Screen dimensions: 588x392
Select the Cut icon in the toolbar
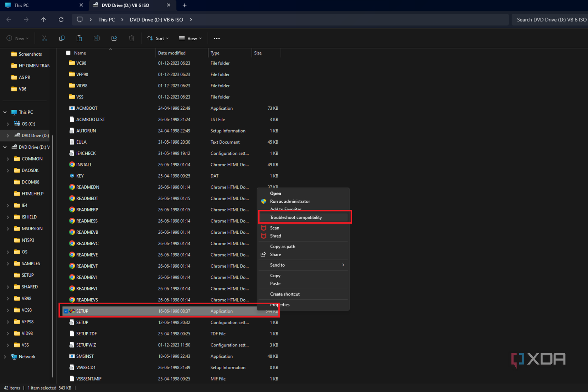tap(44, 38)
